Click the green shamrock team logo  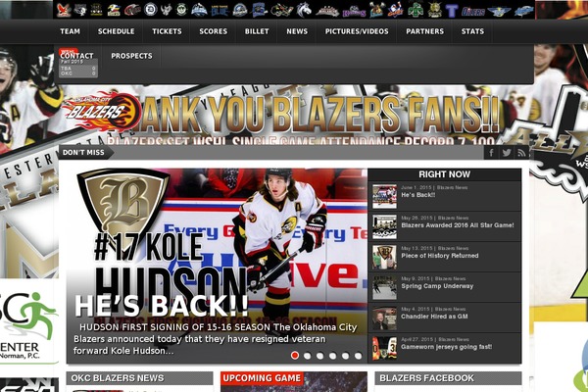coord(416,10)
